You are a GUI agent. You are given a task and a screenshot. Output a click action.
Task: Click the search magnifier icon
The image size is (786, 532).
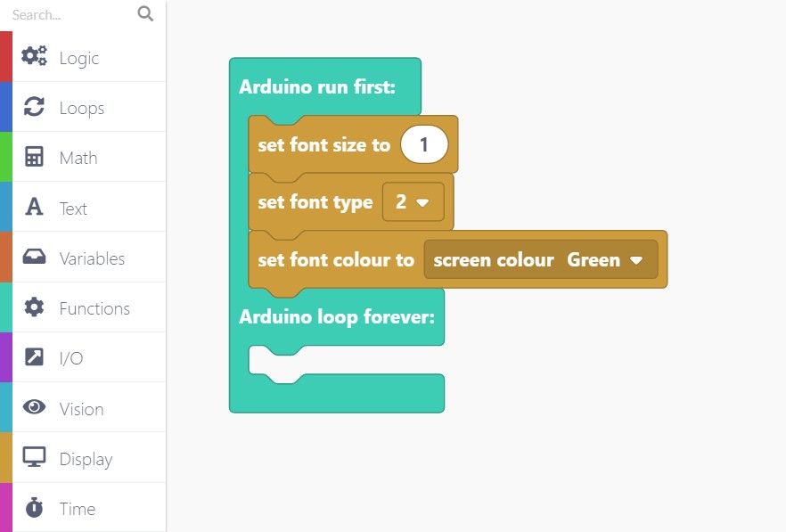point(145,13)
